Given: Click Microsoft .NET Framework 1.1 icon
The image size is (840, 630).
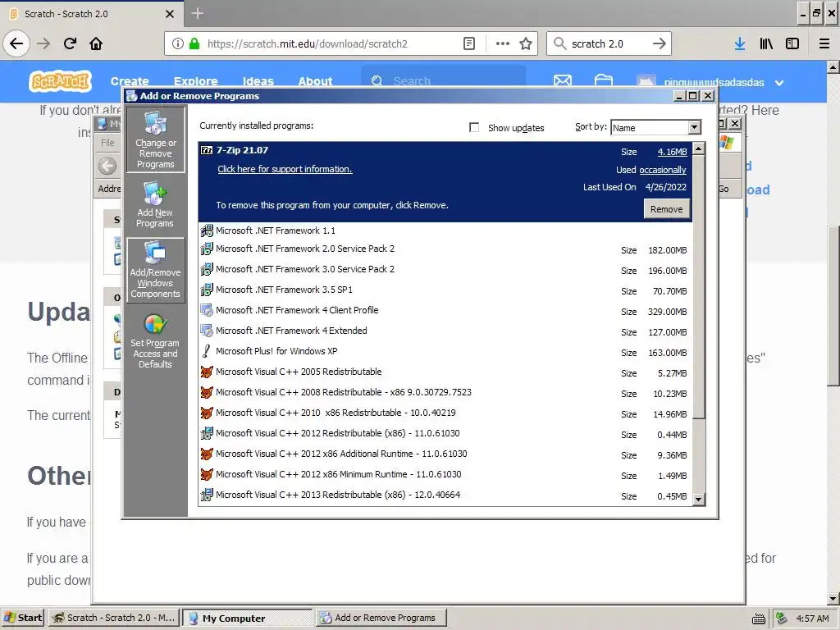Looking at the screenshot, I should click(207, 231).
